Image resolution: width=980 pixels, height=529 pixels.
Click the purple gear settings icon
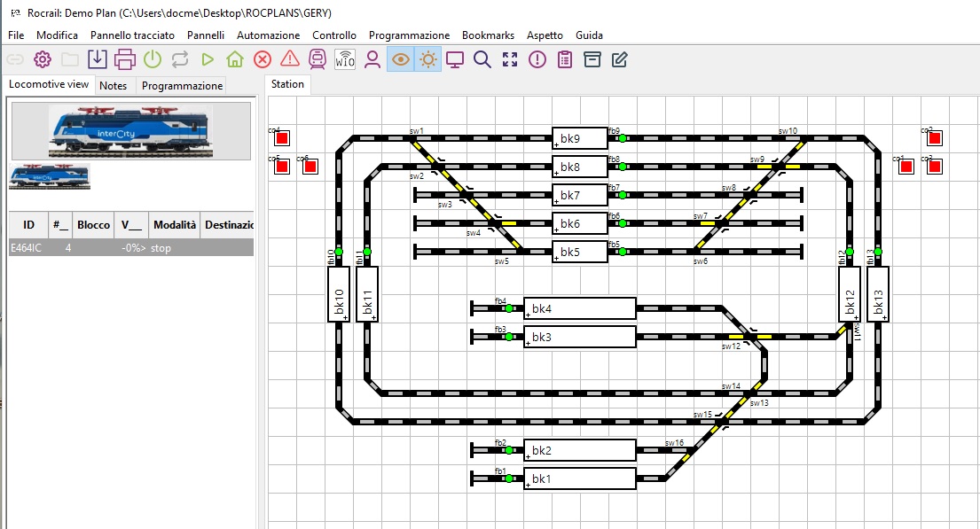coord(43,59)
